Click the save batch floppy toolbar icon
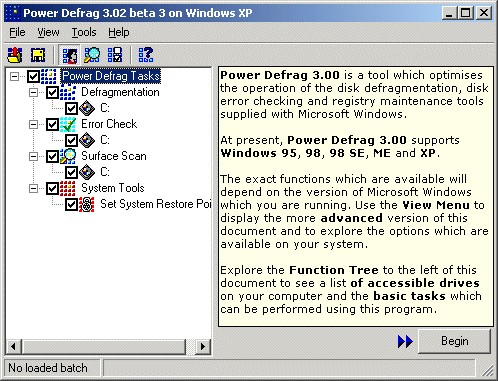 coord(38,55)
